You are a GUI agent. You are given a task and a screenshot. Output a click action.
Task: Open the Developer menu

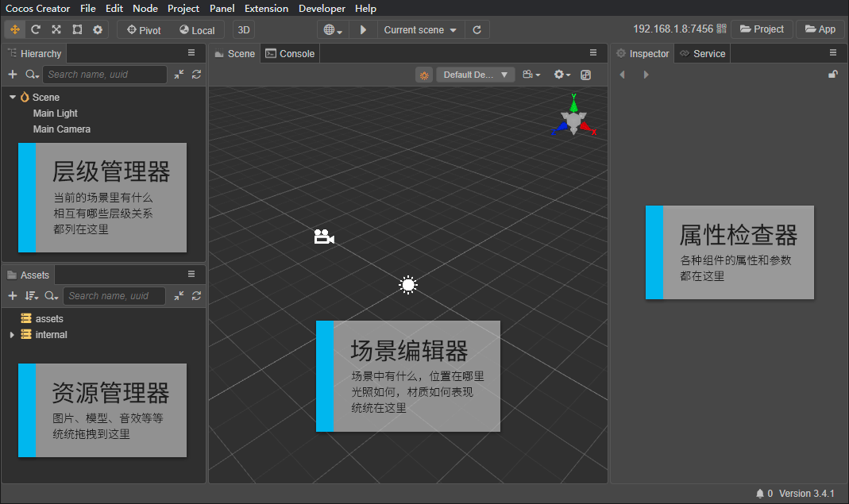[322, 8]
